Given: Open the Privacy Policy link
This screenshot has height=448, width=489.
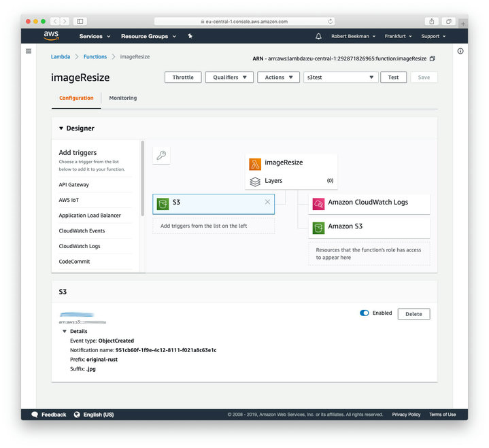Looking at the screenshot, I should 406,414.
